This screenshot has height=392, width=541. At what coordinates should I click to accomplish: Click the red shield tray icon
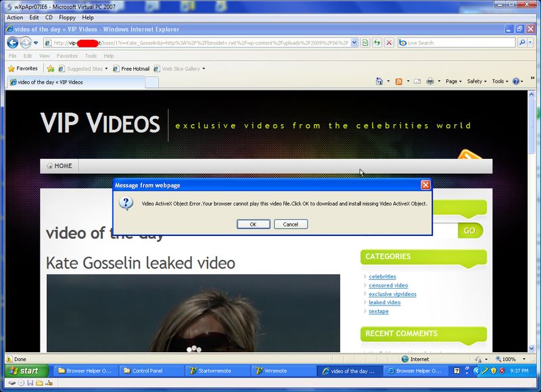click(502, 371)
